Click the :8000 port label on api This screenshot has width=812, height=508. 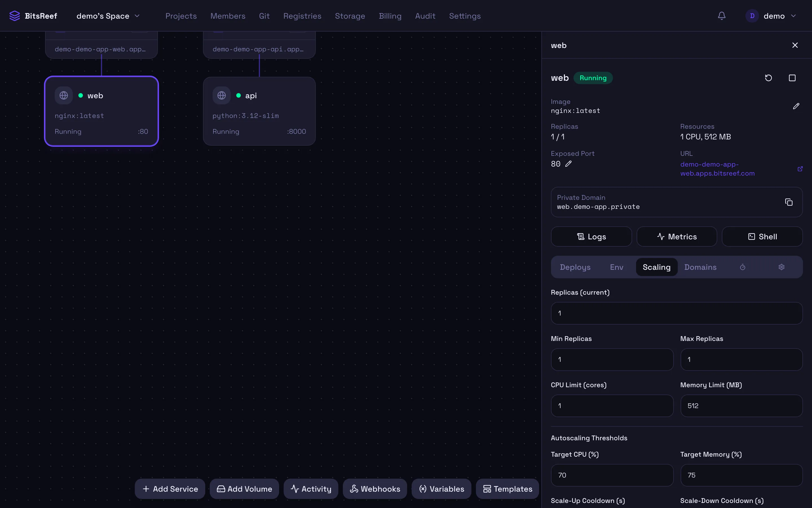[296, 131]
